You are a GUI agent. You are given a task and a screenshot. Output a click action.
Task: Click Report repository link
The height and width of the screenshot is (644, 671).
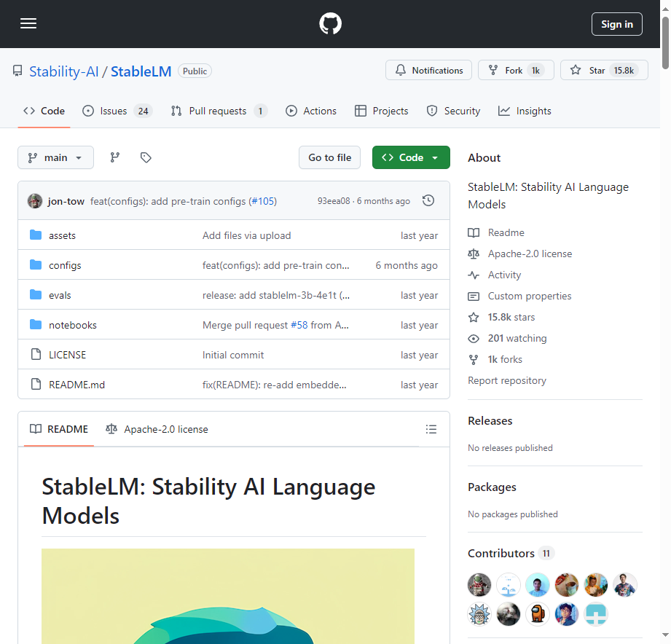point(506,380)
